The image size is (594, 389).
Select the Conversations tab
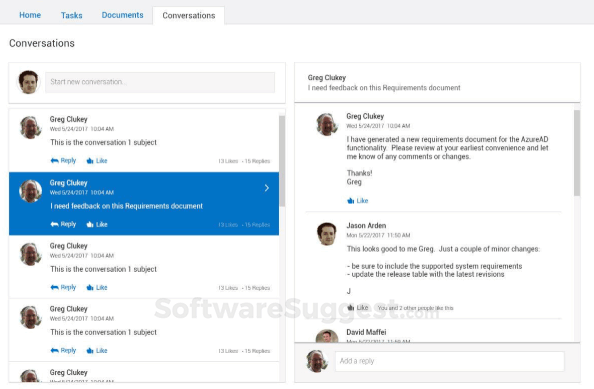coord(189,16)
